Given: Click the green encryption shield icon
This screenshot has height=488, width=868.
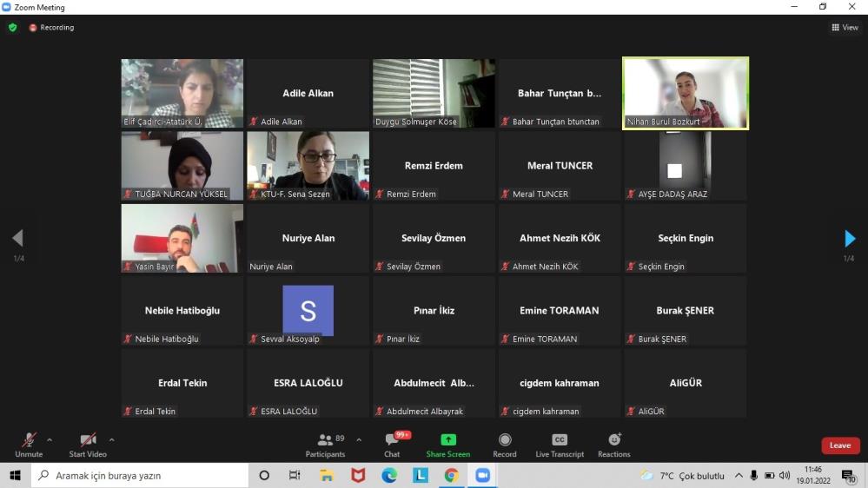Looking at the screenshot, I should point(12,28).
